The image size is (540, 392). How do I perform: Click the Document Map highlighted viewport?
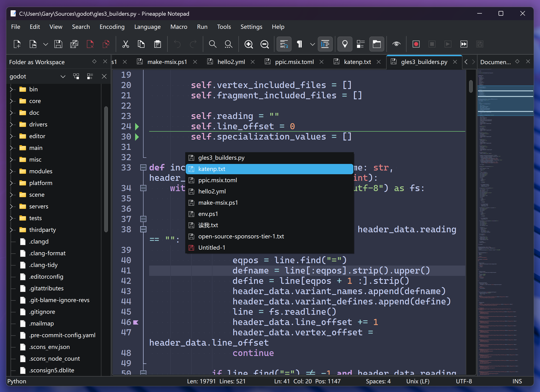coord(505,100)
